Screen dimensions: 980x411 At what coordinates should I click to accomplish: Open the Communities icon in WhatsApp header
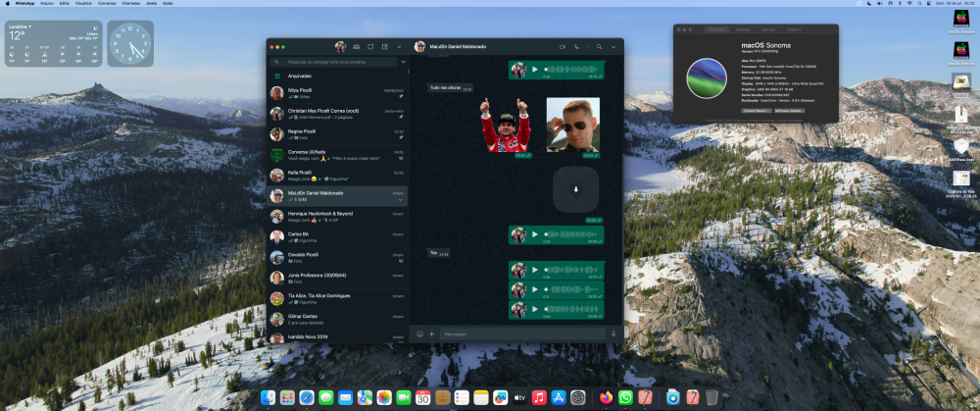pyautogui.click(x=356, y=47)
